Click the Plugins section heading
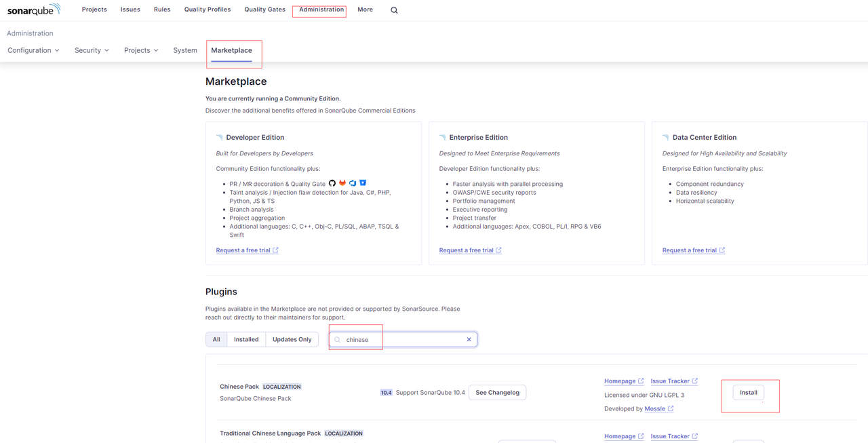This screenshot has width=868, height=443. (x=221, y=292)
